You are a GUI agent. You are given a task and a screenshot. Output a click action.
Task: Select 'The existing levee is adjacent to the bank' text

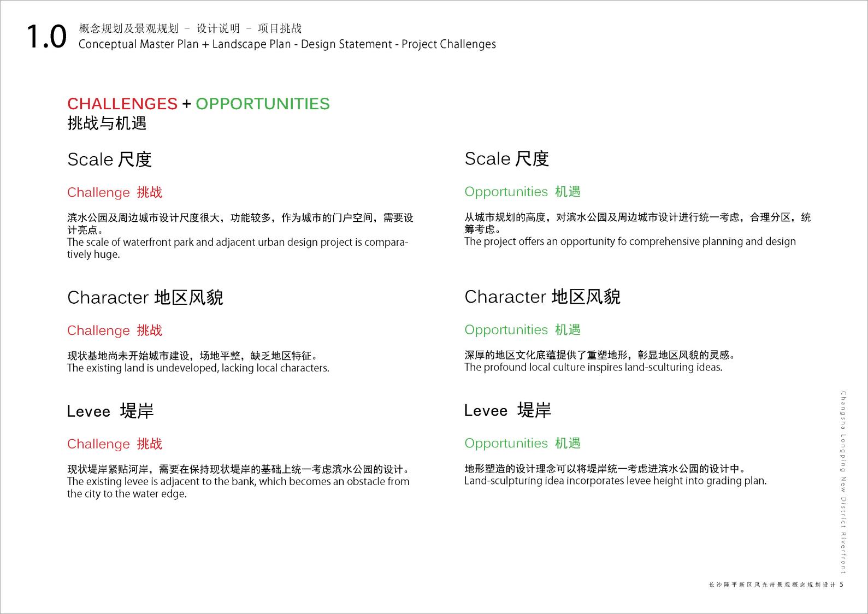(162, 482)
